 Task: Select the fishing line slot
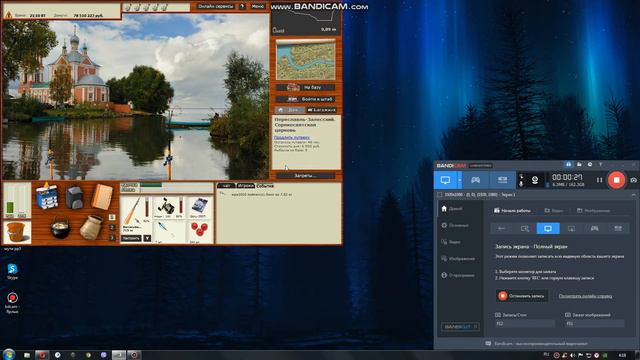[200, 207]
